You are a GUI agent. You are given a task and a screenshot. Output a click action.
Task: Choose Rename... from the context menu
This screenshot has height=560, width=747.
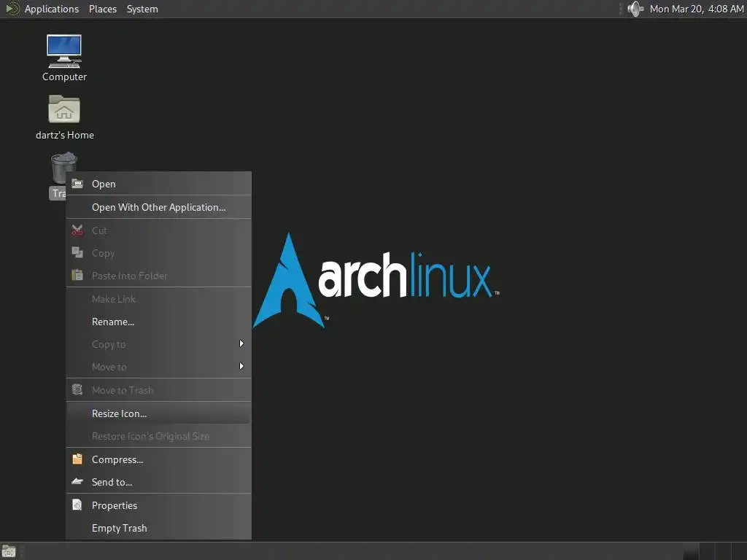coord(158,322)
